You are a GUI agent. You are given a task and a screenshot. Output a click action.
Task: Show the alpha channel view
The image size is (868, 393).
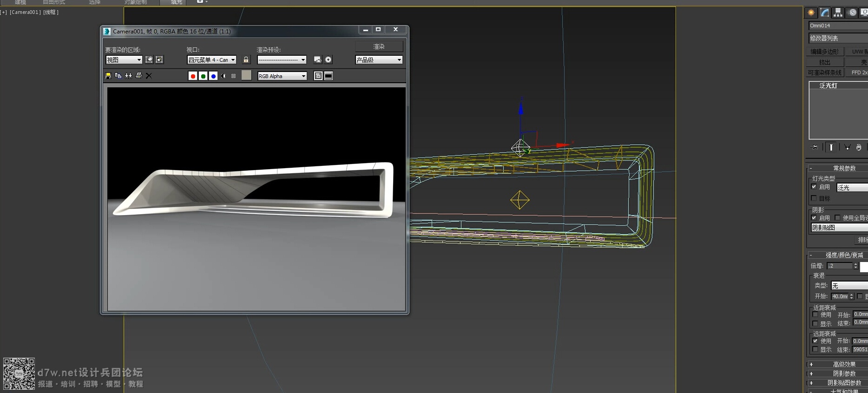click(224, 76)
